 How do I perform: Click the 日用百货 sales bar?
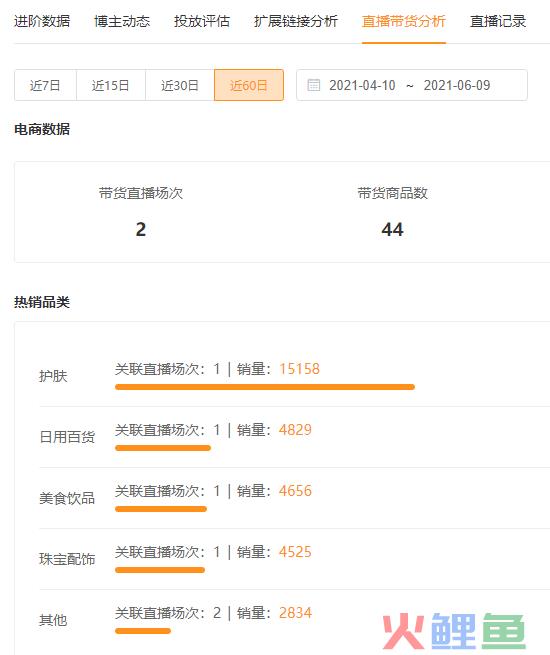(163, 448)
